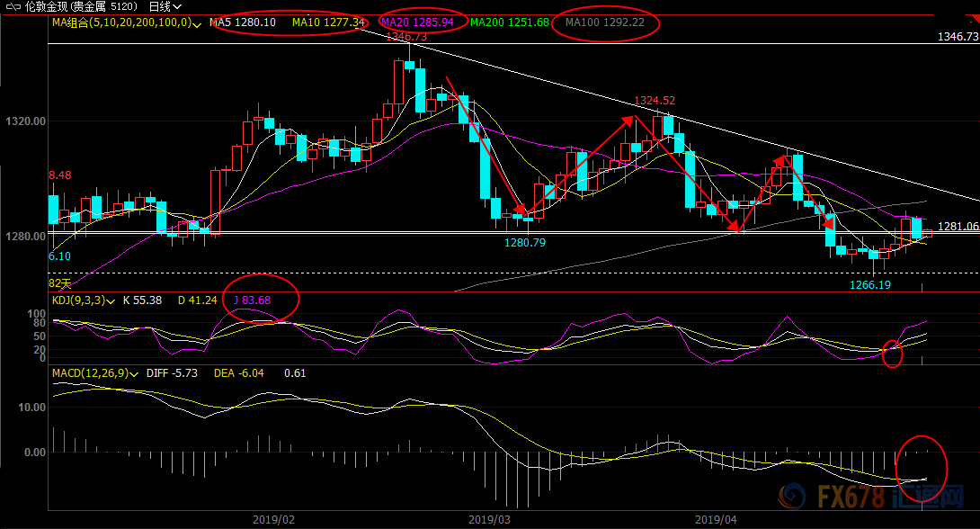This screenshot has width=980, height=529.
Task: Click the MACD DEA -6.04 readout
Action: coord(243,372)
